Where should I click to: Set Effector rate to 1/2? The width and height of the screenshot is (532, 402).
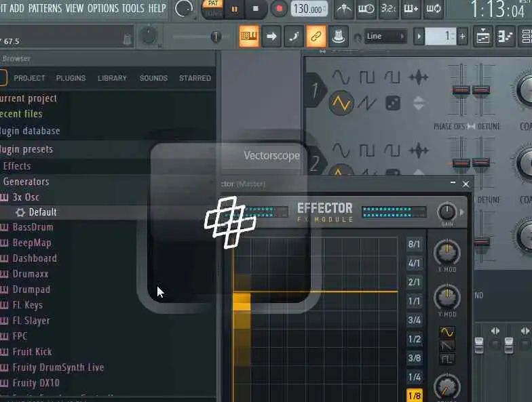[x=414, y=339]
